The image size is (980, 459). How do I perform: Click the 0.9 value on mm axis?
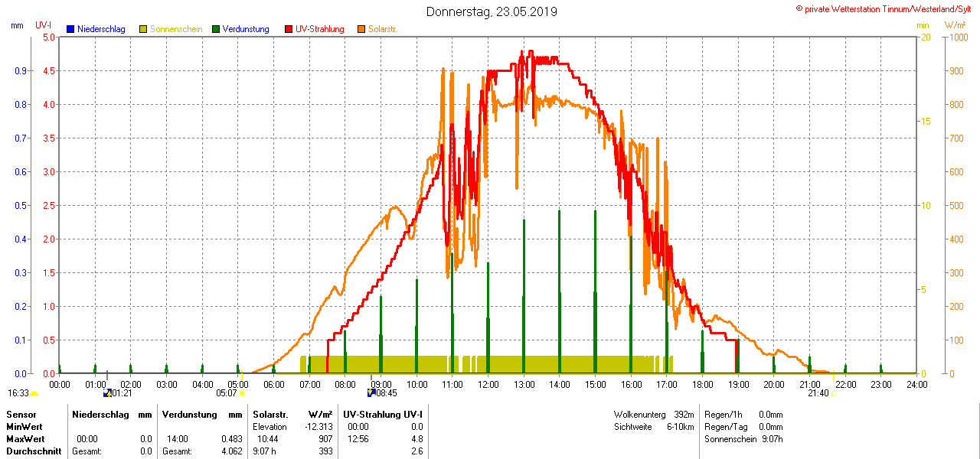[x=21, y=70]
